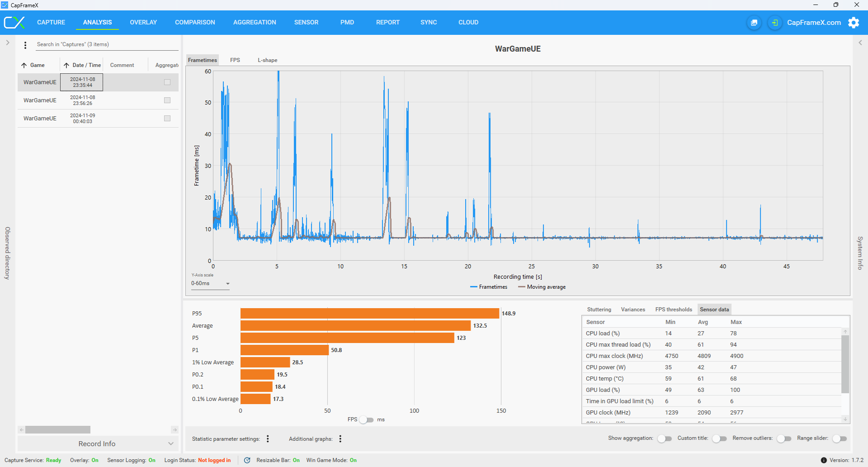
Task: Open the Stuttering statistics tab
Action: click(599, 310)
